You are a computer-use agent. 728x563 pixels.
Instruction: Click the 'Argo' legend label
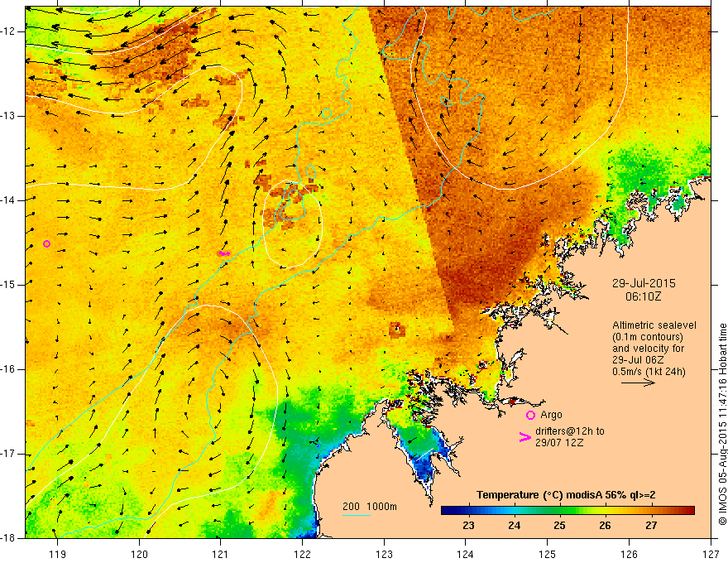click(x=551, y=415)
